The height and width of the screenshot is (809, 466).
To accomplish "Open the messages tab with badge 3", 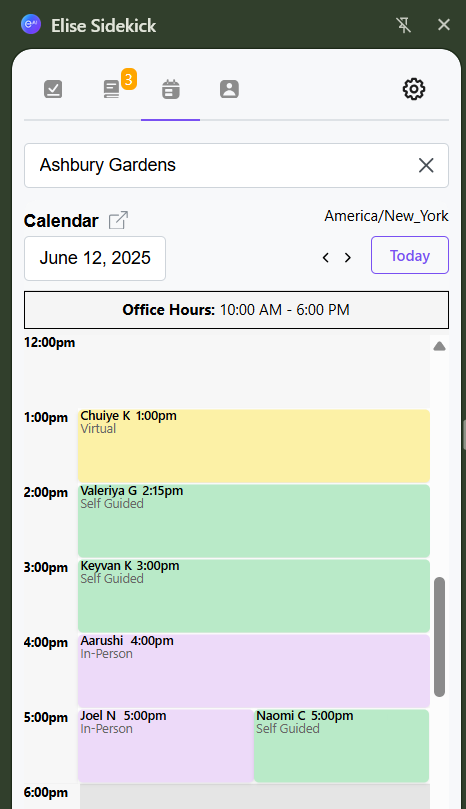I will pos(112,89).
